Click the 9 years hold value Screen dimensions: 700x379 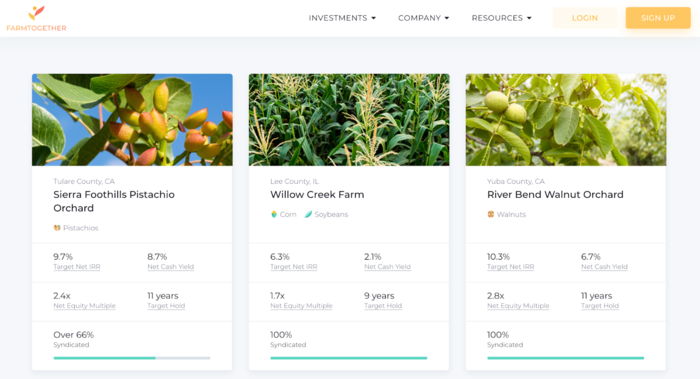[x=379, y=296]
